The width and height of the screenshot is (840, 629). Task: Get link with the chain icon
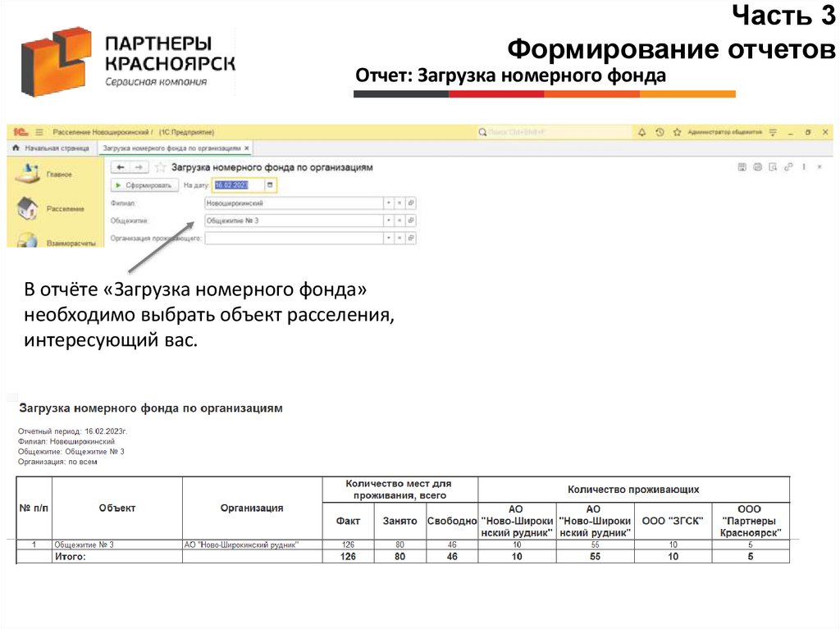point(788,167)
